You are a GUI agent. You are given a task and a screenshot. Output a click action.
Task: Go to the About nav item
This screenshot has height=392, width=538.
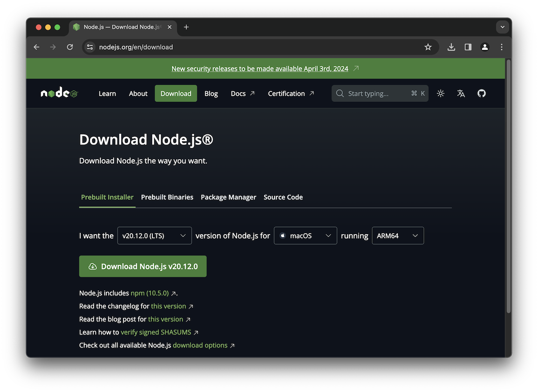pos(138,94)
